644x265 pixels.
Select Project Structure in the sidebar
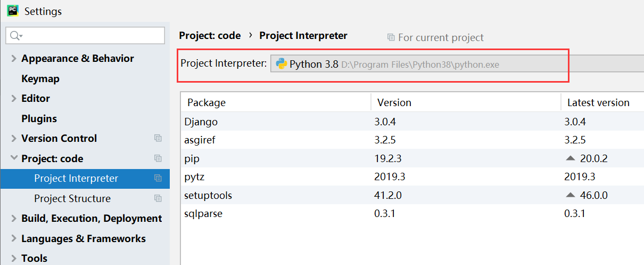pyautogui.click(x=72, y=198)
